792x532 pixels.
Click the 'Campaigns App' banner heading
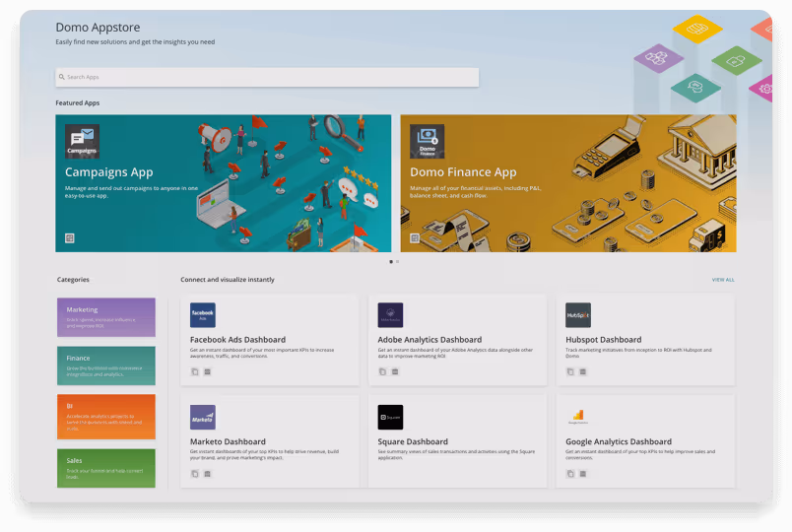(x=109, y=172)
